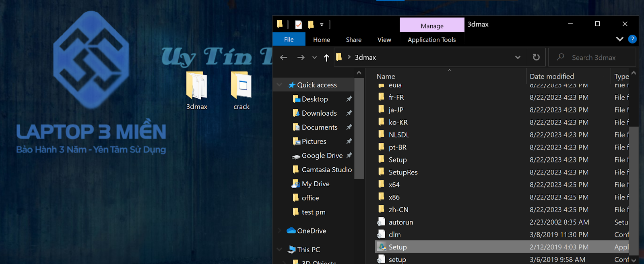Click the Properties icon in quick access toolbar
The height and width of the screenshot is (264, 644).
298,25
